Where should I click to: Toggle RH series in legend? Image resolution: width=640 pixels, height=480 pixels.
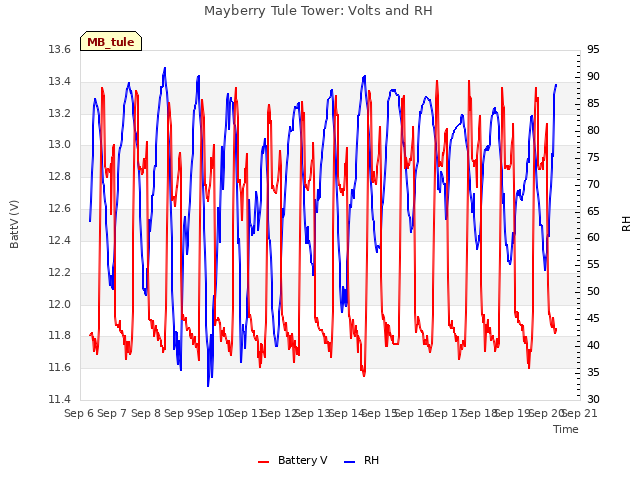362,460
